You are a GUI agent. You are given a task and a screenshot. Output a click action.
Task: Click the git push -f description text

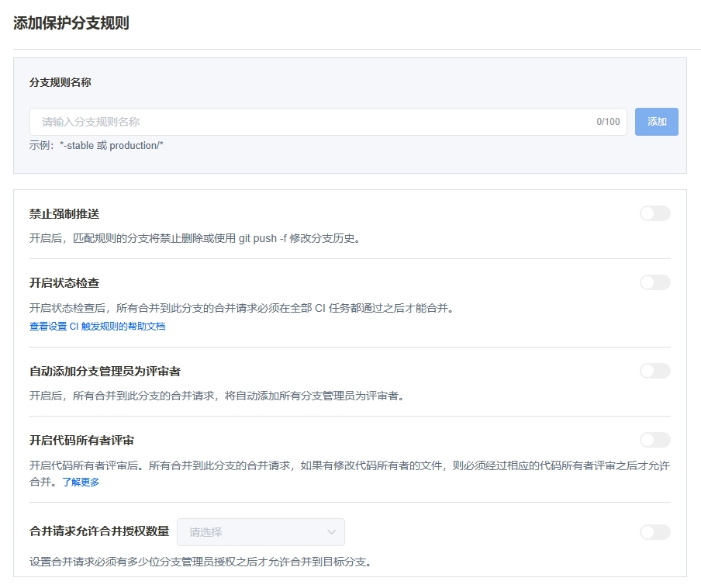(x=195, y=238)
